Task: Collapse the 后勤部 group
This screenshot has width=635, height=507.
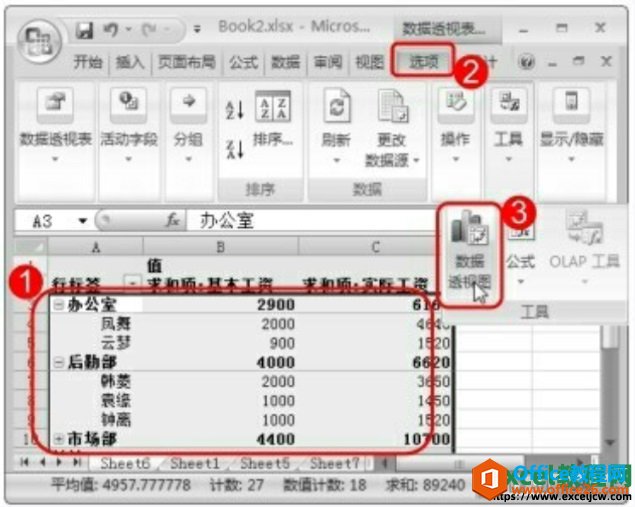Action: click(58, 363)
